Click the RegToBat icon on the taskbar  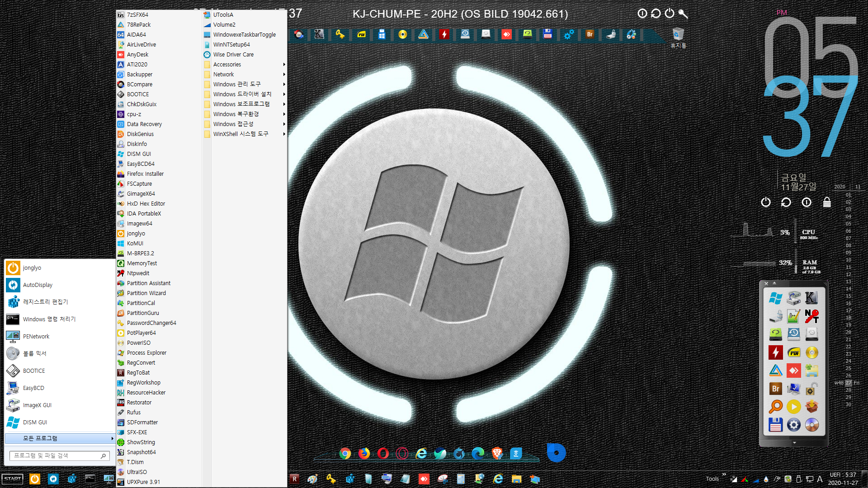(x=294, y=479)
